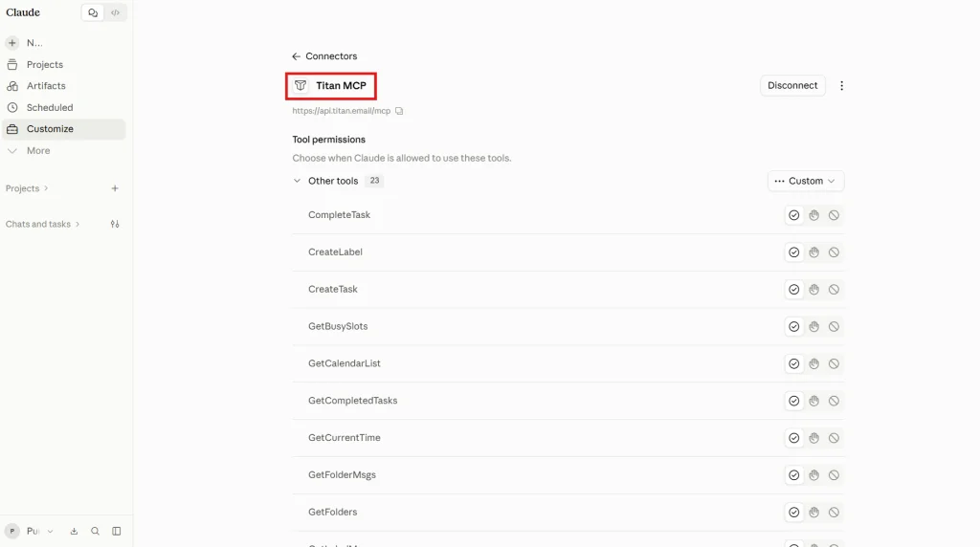Set GetCalendarList to always allow
This screenshot has height=547, width=980.
point(793,364)
